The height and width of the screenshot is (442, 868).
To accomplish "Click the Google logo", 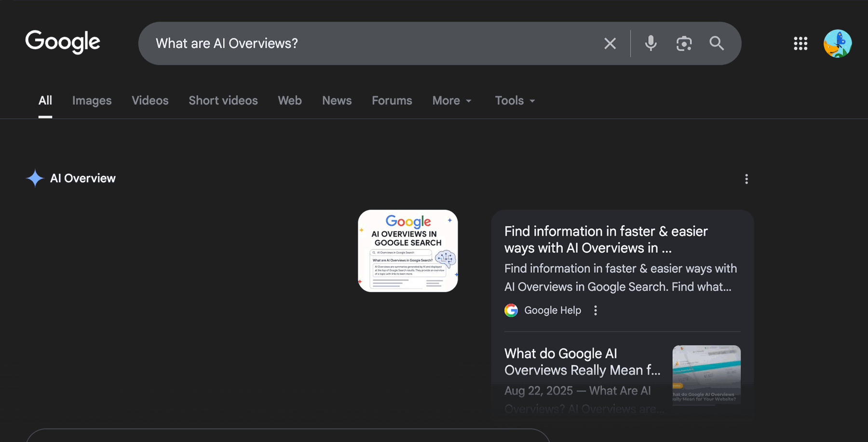I will tap(63, 42).
